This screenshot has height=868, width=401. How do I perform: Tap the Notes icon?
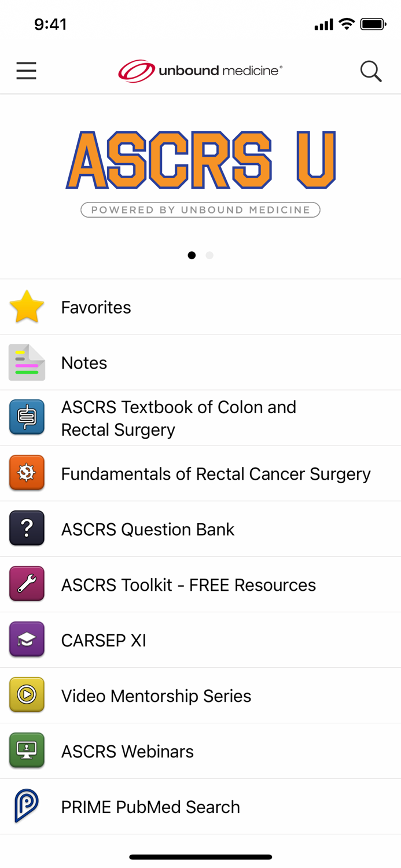25,362
